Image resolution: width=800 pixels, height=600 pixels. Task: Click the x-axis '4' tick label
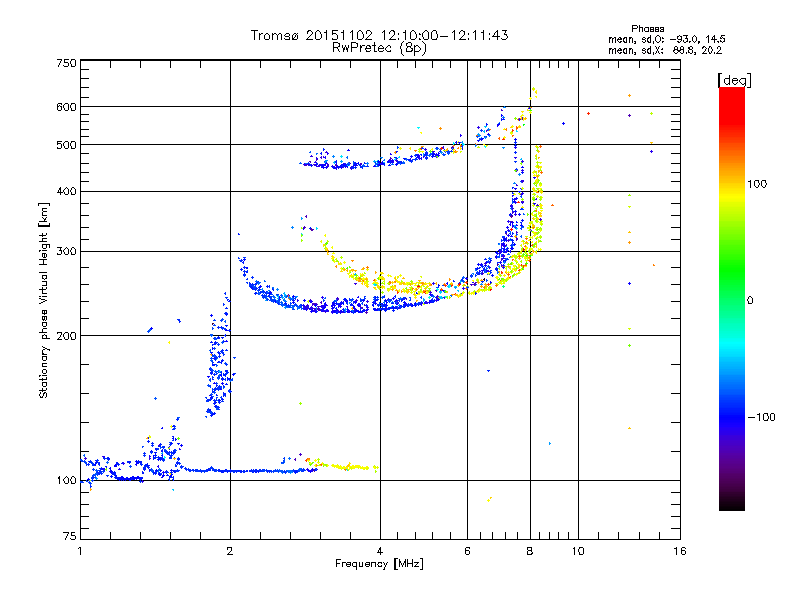coord(380,551)
